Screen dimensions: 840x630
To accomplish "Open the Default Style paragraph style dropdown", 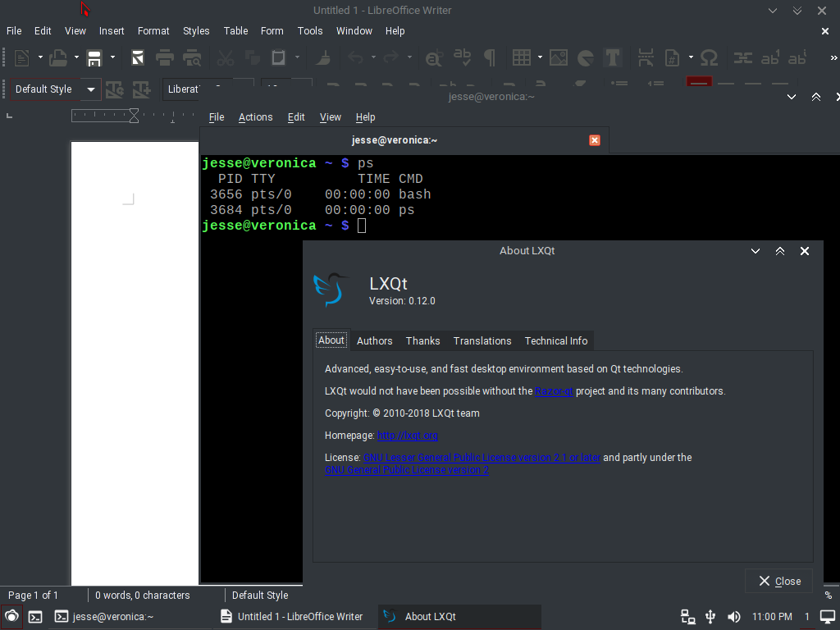I will (91, 89).
